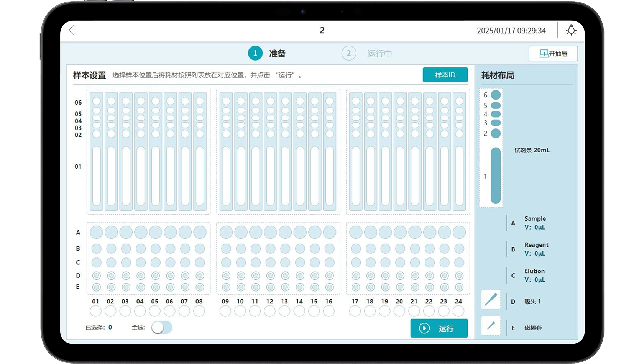
Task: Click the reagent strip 20mL diagram
Action: point(495,175)
